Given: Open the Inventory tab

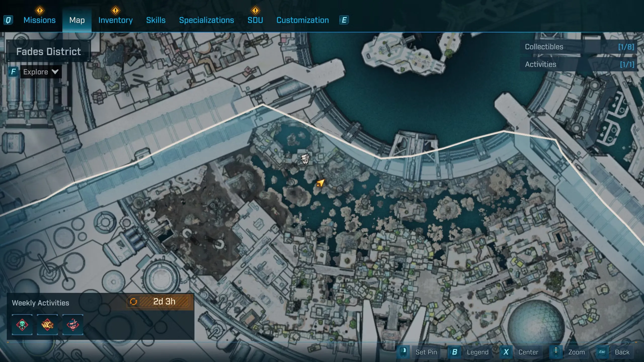Looking at the screenshot, I should click(115, 20).
